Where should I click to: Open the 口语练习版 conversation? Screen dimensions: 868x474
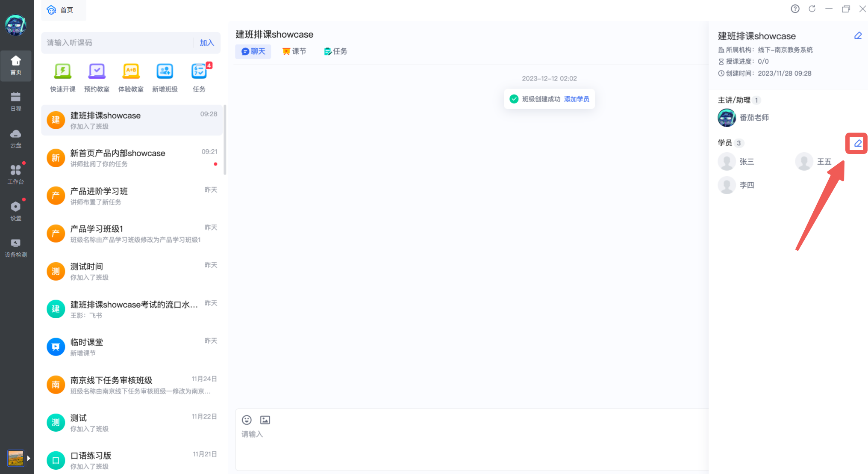click(x=132, y=460)
